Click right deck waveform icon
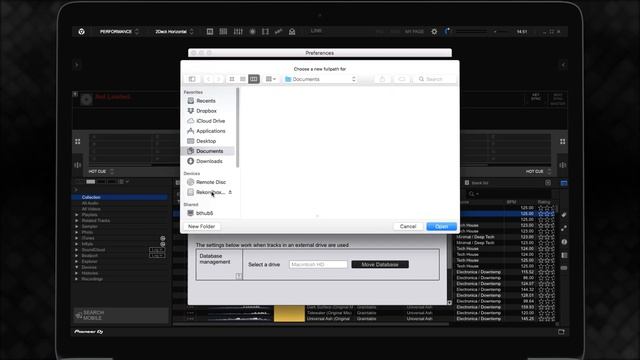The width and height of the screenshot is (640, 360). (x=562, y=165)
